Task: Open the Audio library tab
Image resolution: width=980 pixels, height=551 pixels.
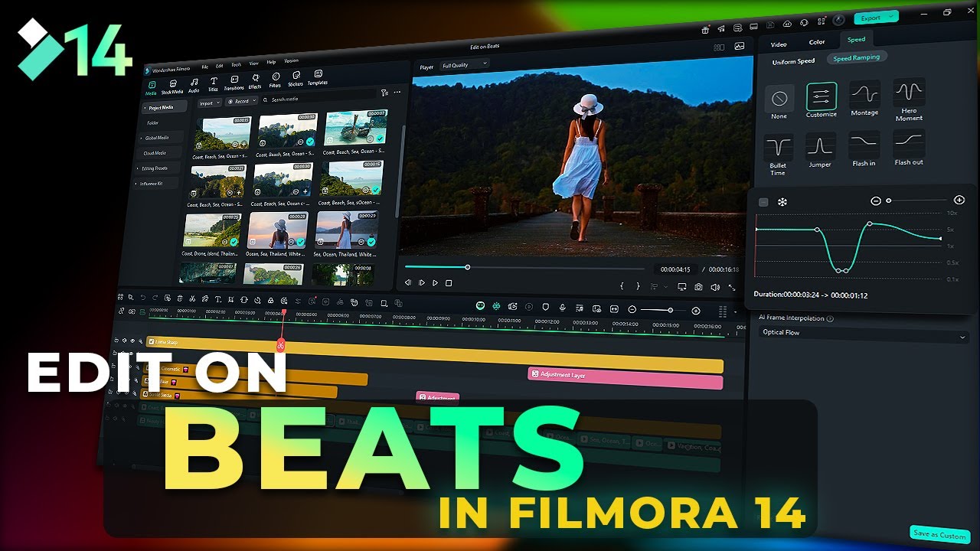Action: 194,86
